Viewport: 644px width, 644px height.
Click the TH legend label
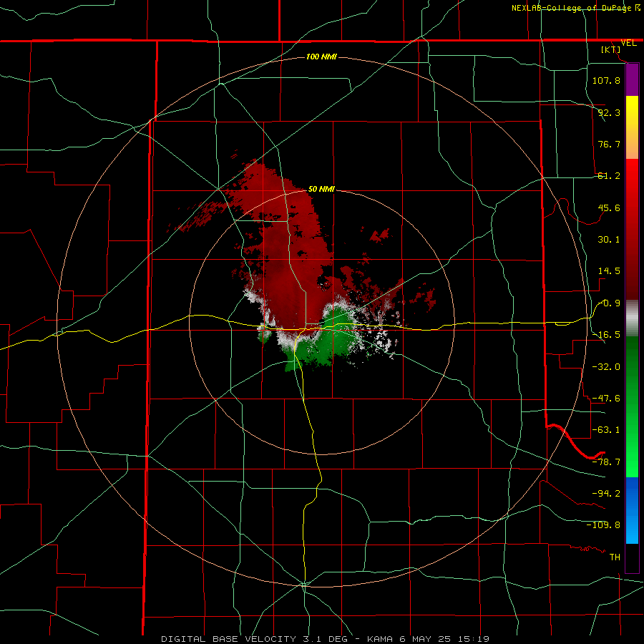pos(615,557)
